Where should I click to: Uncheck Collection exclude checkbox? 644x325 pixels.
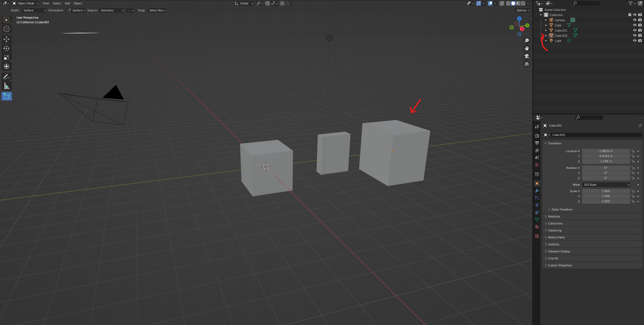click(x=630, y=15)
